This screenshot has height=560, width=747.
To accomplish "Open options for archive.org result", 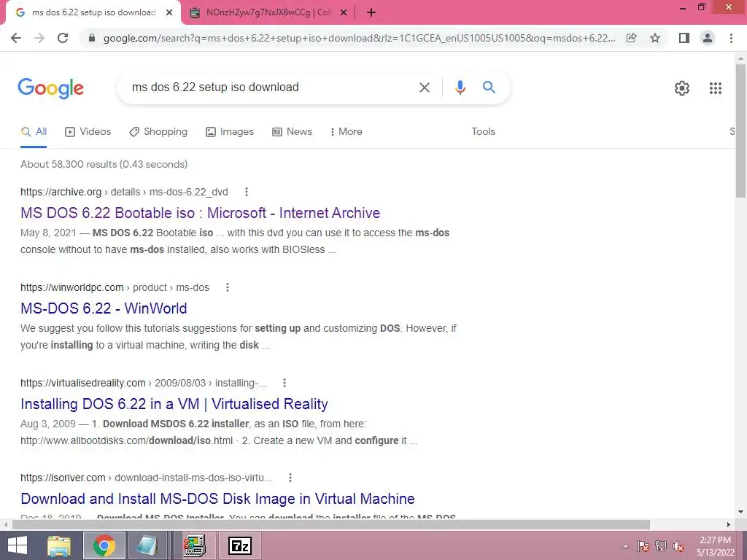I will pos(247,192).
